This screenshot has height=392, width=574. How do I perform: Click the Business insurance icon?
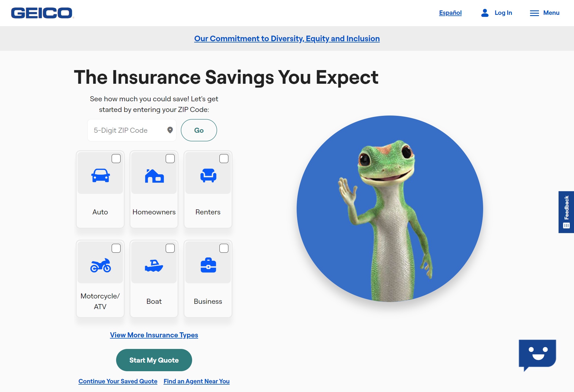click(208, 265)
